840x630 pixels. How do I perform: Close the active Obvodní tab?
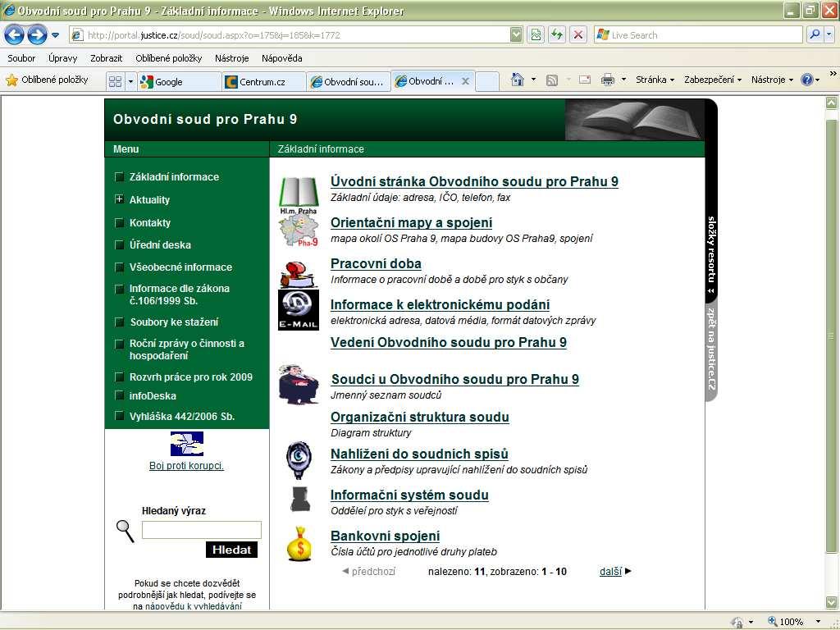click(x=466, y=81)
